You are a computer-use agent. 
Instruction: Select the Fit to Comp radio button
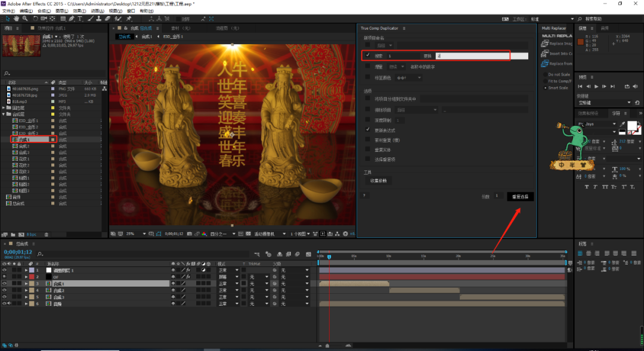(545, 81)
